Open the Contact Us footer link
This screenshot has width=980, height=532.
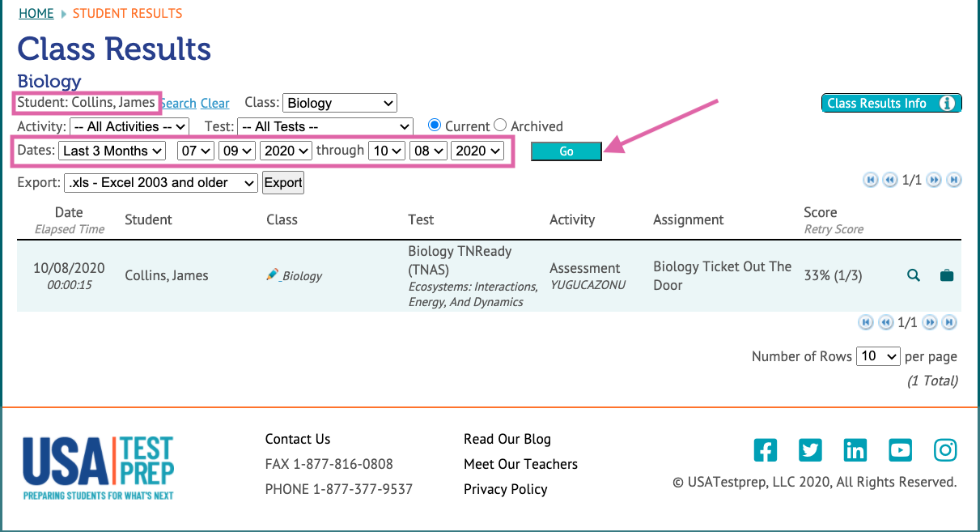pyautogui.click(x=298, y=439)
